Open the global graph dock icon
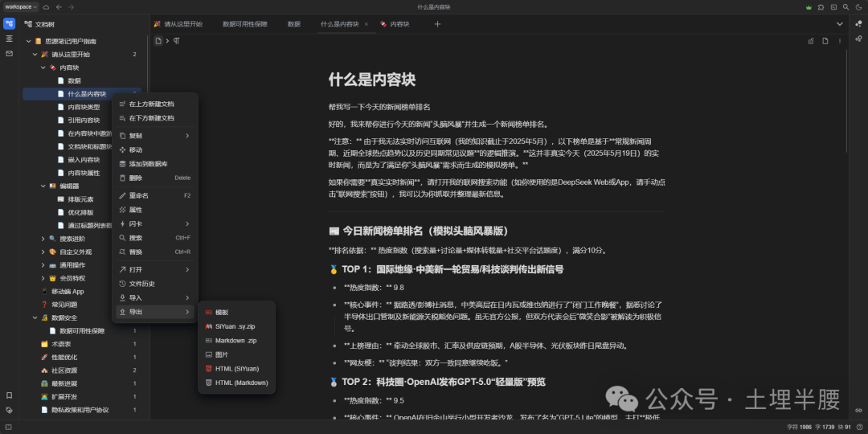Screen dimensions: 868x434 [858, 39]
